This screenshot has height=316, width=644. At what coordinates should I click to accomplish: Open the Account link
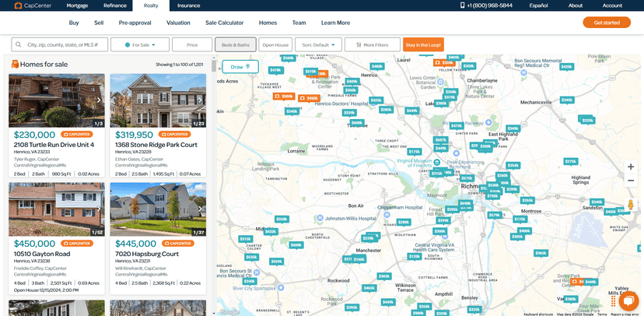point(612,5)
